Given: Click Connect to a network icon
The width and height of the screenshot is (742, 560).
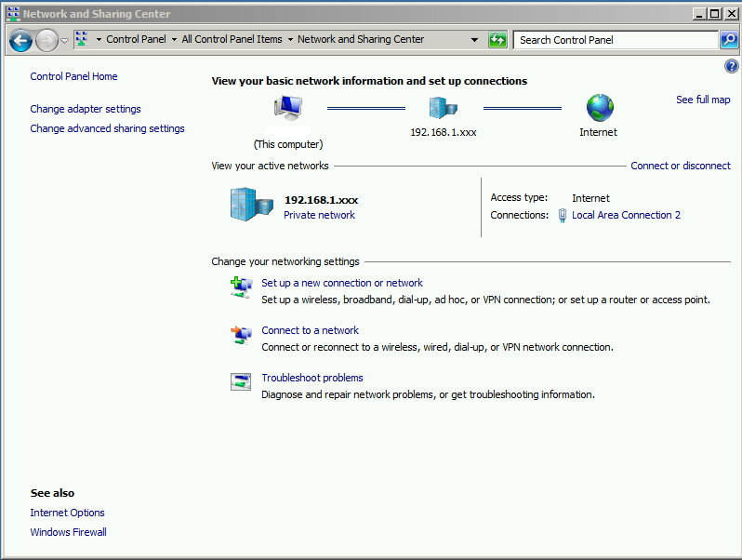Looking at the screenshot, I should pyautogui.click(x=241, y=335).
